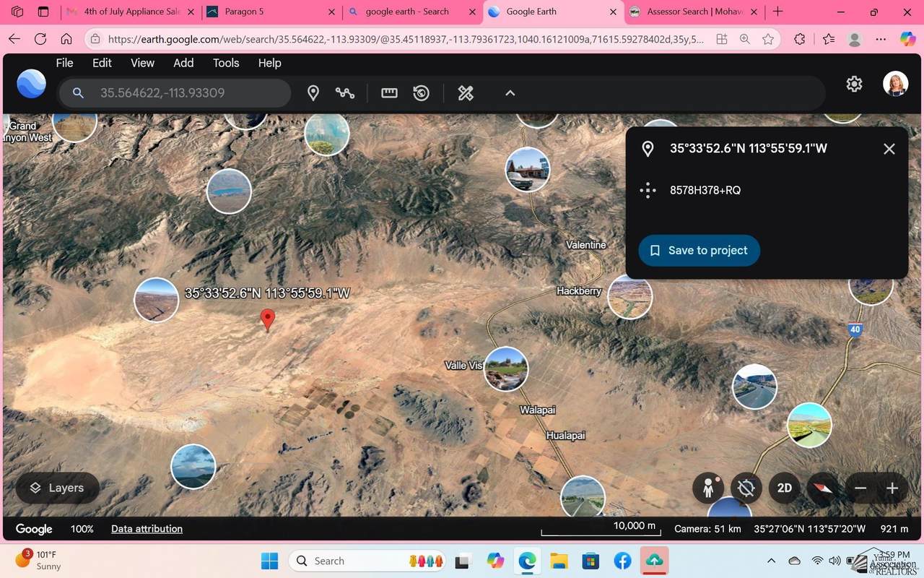Collapse the toolbar with the chevron arrow

point(510,93)
